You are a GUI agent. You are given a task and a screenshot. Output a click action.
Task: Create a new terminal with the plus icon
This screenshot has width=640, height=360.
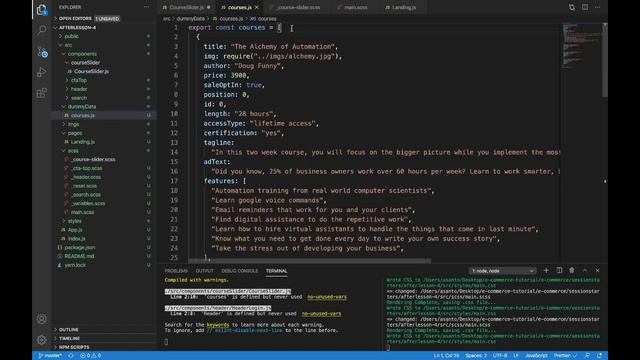coord(546,270)
